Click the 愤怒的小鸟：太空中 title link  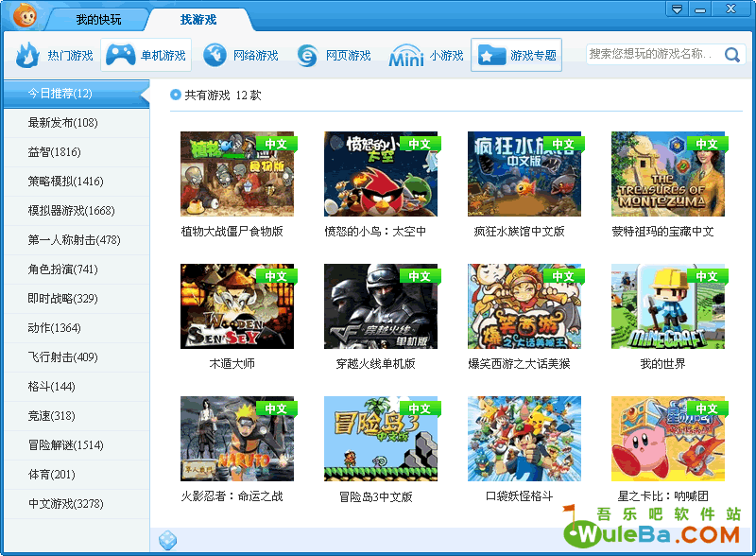pyautogui.click(x=375, y=232)
